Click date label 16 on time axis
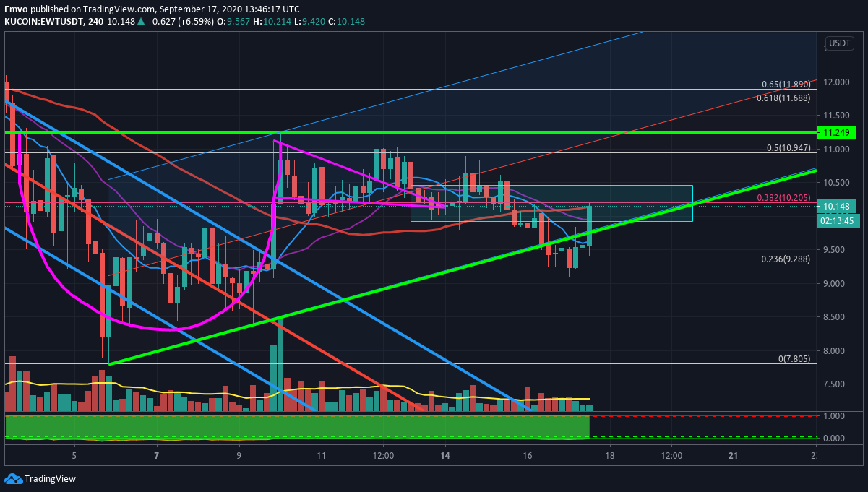868x492 pixels. pyautogui.click(x=528, y=456)
